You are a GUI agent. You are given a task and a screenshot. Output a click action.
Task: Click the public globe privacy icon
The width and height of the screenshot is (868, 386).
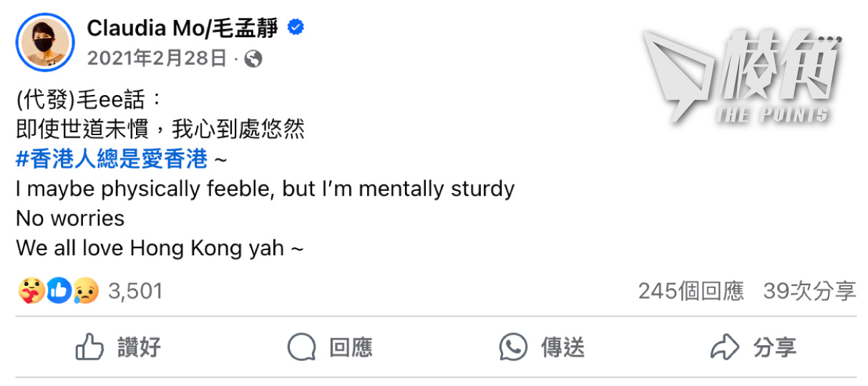(x=253, y=59)
